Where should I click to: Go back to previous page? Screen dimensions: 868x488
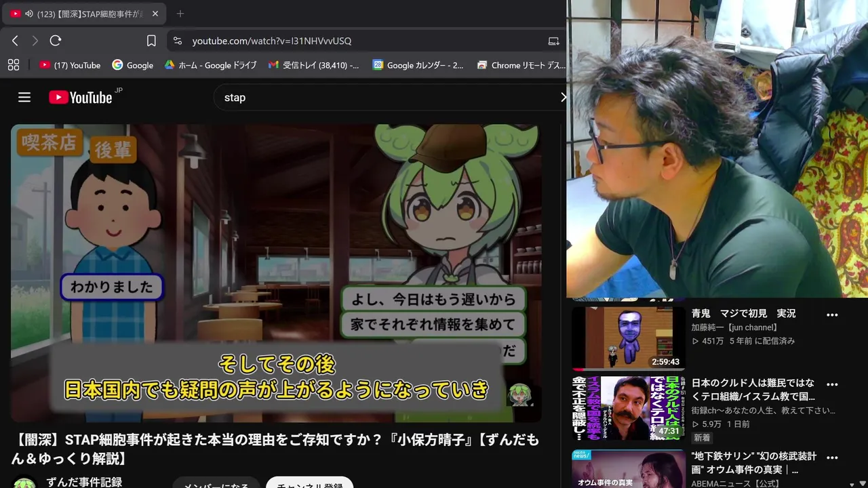click(15, 41)
